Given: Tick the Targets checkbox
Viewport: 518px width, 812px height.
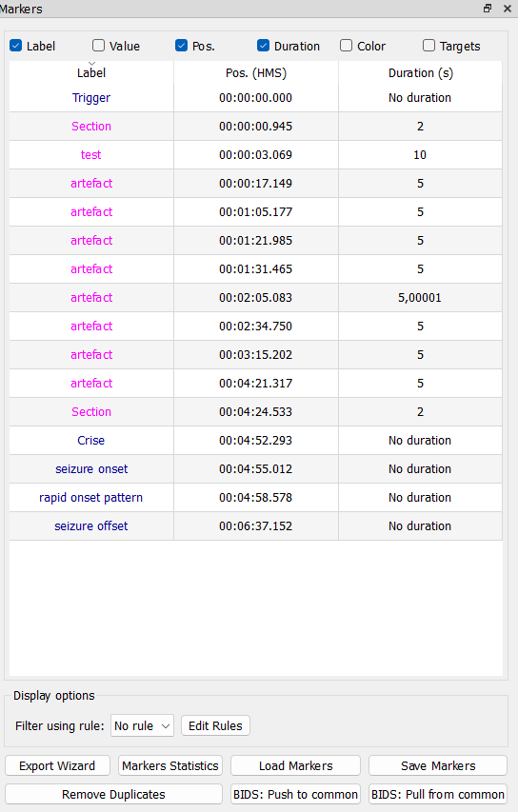Looking at the screenshot, I should (428, 46).
